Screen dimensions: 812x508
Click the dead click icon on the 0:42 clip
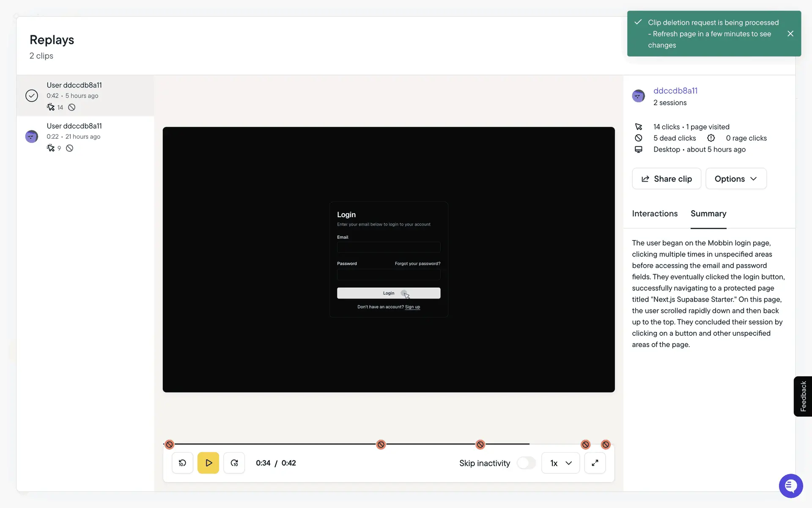point(72,108)
